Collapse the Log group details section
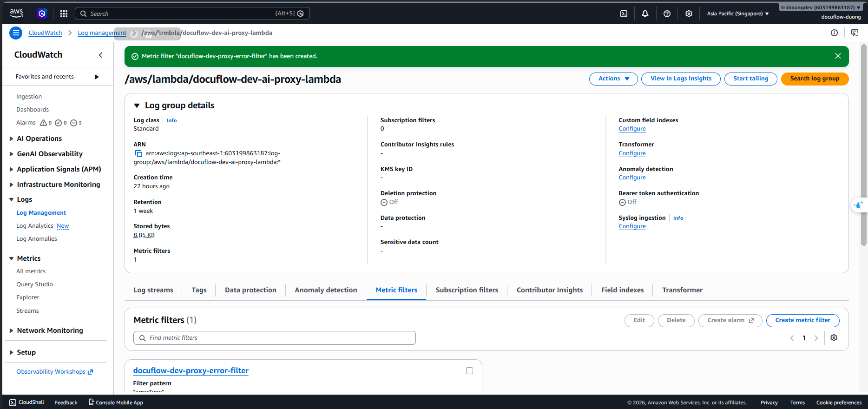The width and height of the screenshot is (868, 409). [137, 106]
